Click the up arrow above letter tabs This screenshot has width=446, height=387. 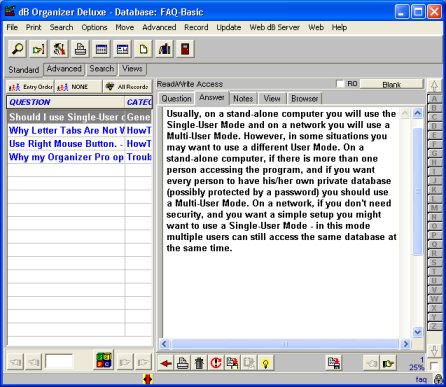pos(434,86)
